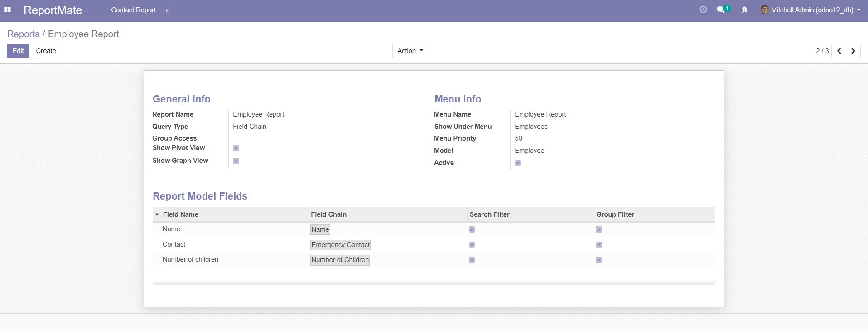Open the Contact Report menu
Viewport: 868px width, 331px height.
coord(133,10)
